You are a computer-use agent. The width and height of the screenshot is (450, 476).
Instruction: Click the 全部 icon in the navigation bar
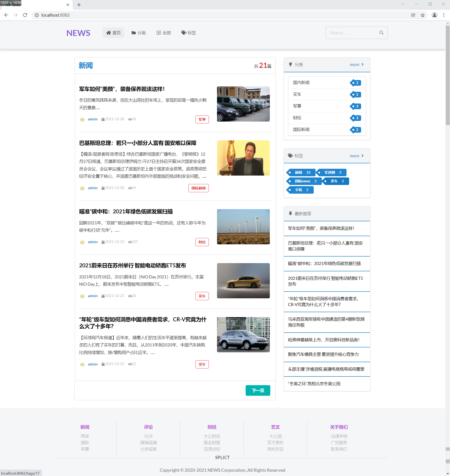[x=159, y=33]
